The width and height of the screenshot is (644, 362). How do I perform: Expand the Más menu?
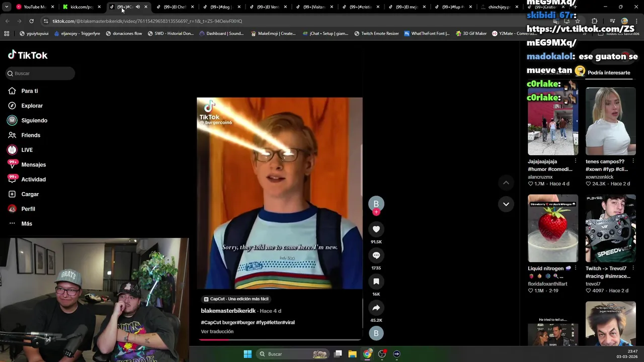pos(27,224)
